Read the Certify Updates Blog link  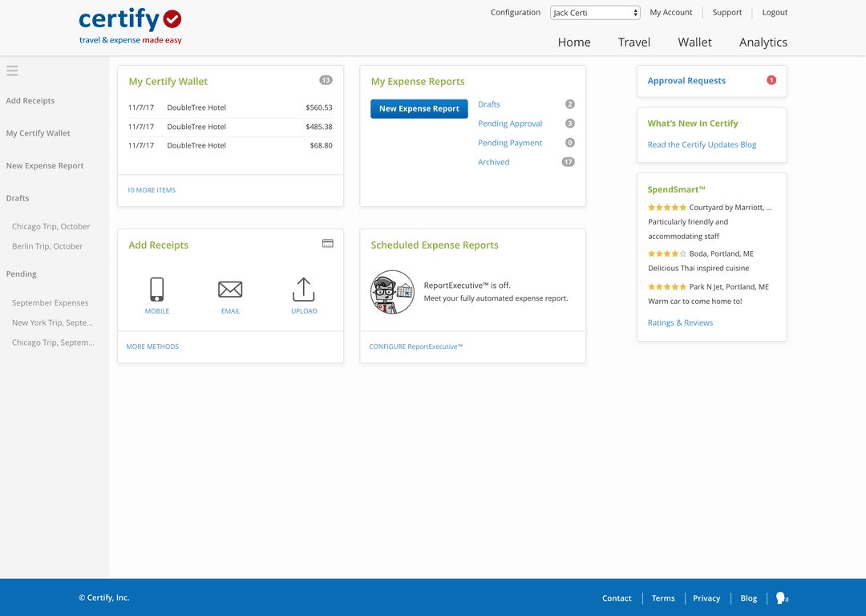point(702,144)
